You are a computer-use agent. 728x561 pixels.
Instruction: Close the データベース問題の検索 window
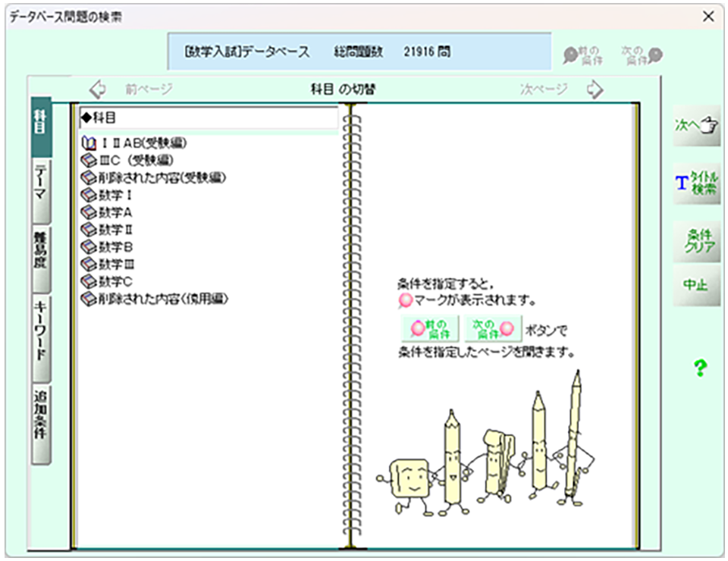point(708,17)
